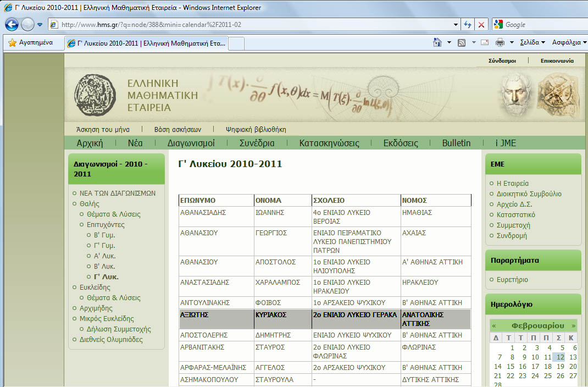Stop loading with the red X icon

pyautogui.click(x=481, y=25)
